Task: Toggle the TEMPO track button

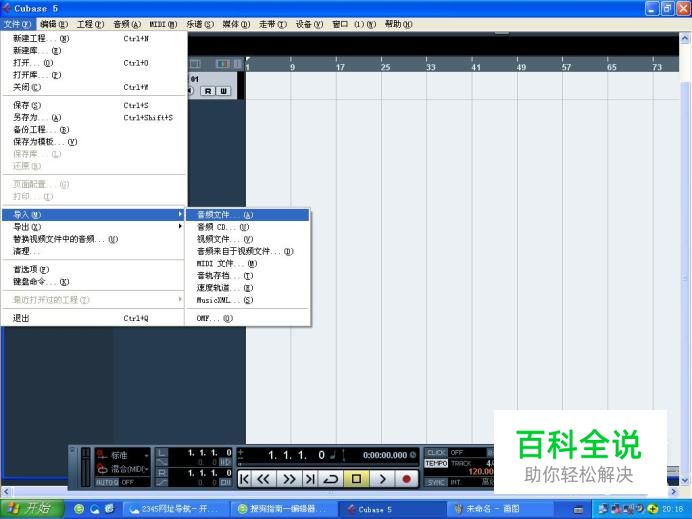Action: 436,463
